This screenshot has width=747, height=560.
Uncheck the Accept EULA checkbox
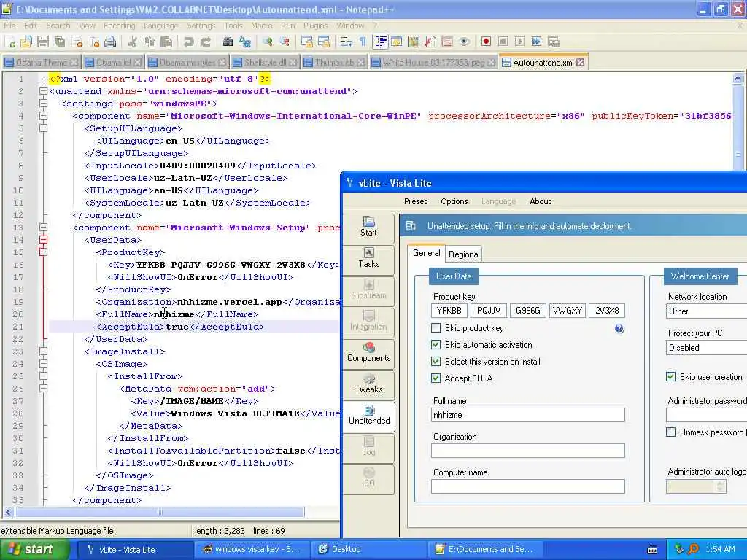436,378
